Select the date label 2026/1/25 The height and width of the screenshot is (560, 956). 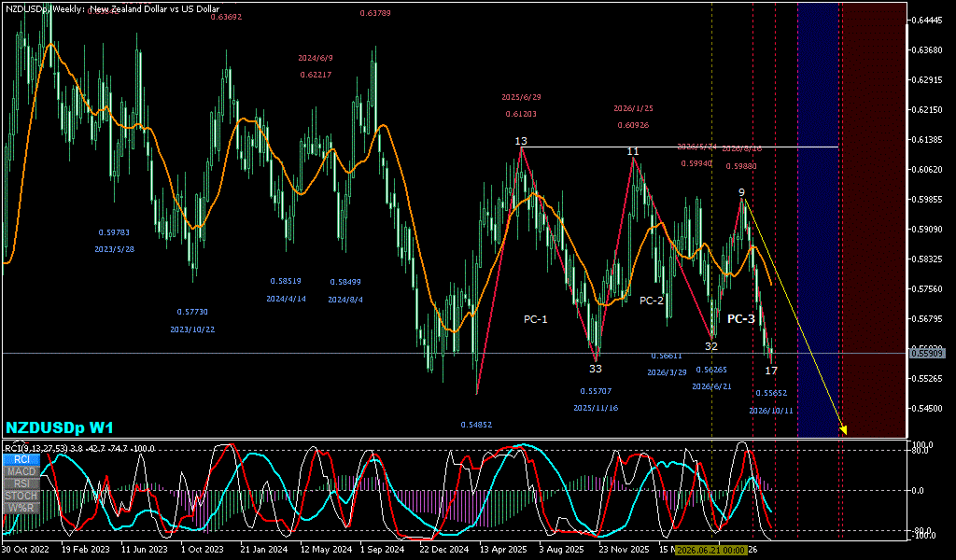633,108
